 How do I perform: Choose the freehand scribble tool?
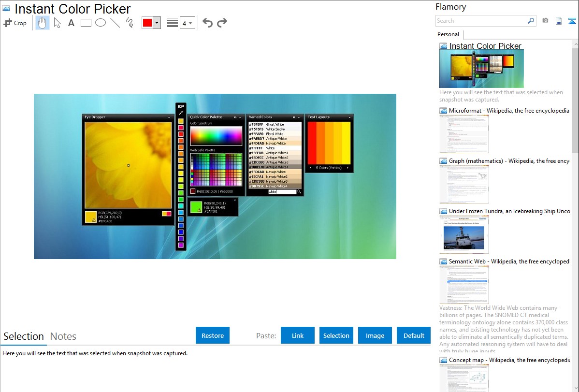130,23
